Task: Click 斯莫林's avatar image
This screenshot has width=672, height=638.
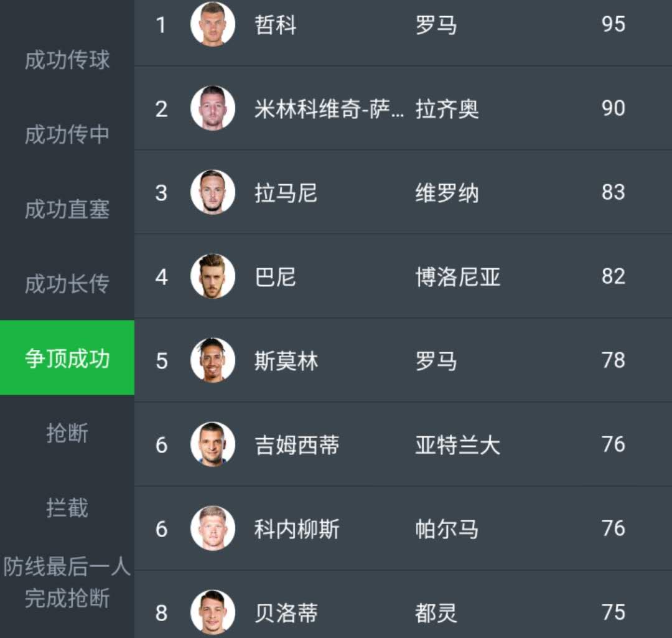Action: pos(212,361)
